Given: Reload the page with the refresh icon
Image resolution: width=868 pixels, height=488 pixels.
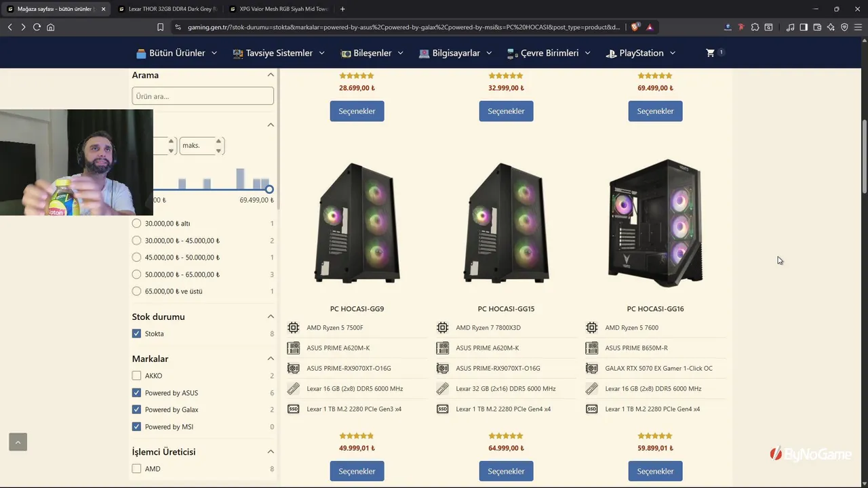Looking at the screenshot, I should (x=37, y=27).
